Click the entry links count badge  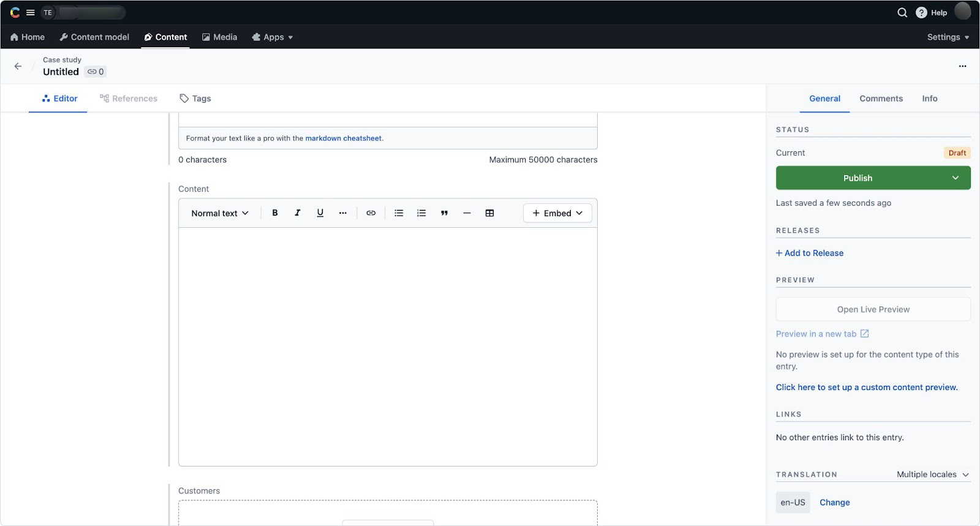point(96,72)
